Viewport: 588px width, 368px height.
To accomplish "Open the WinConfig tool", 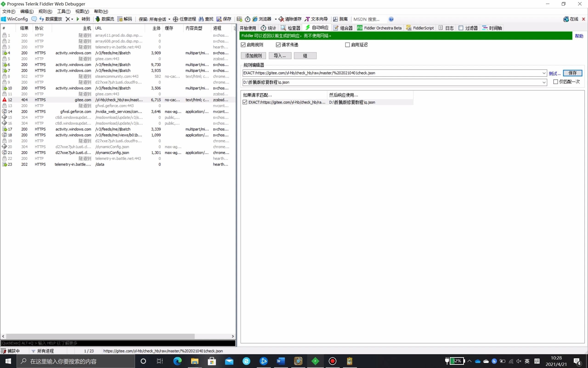I will 14,19.
